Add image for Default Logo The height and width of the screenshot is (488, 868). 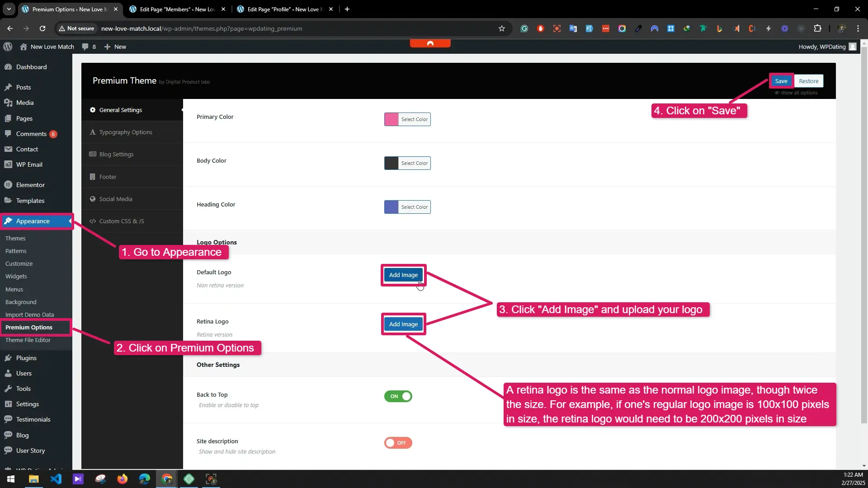click(x=403, y=275)
